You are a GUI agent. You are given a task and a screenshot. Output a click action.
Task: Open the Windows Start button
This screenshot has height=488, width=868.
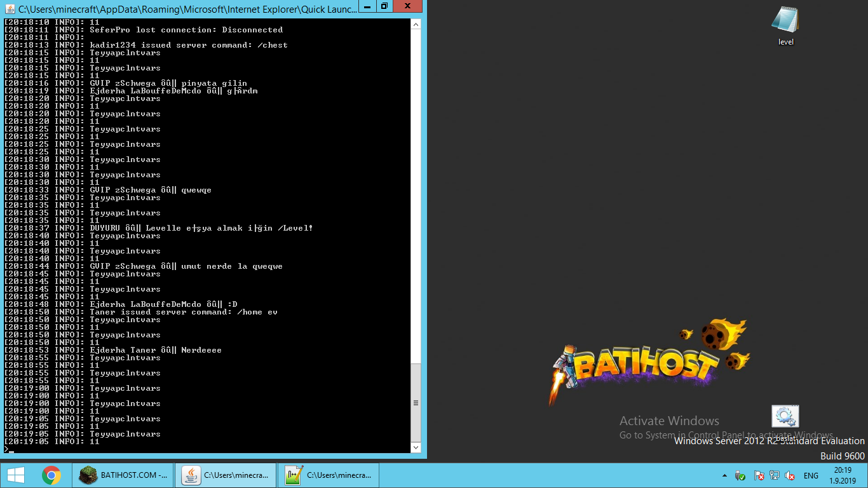click(x=15, y=475)
